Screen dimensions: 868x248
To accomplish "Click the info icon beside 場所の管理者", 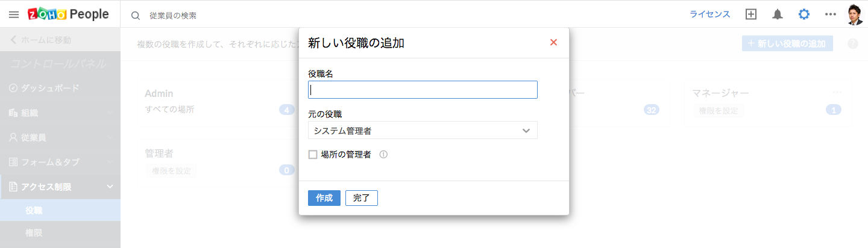I will tap(383, 155).
